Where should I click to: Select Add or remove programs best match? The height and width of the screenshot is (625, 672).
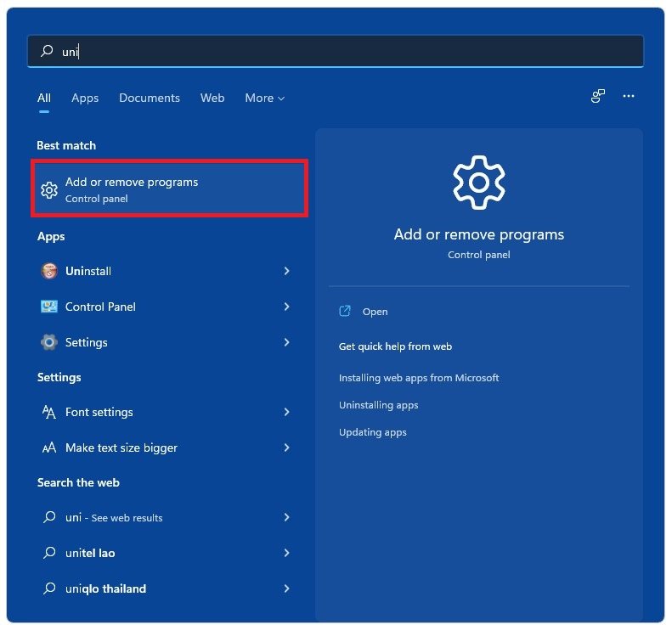coord(170,189)
